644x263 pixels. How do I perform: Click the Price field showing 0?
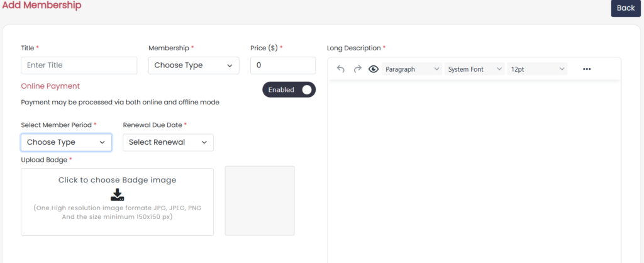(x=283, y=65)
